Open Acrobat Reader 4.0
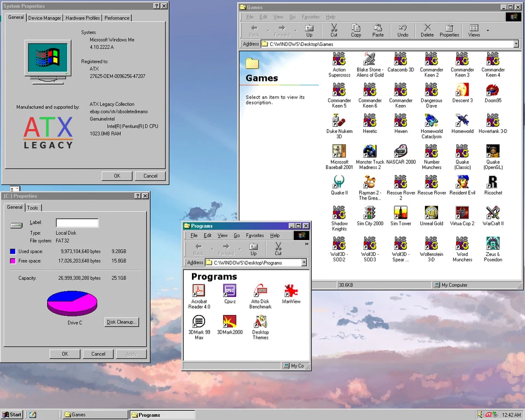Screen dimensions: 525x420 199,291
